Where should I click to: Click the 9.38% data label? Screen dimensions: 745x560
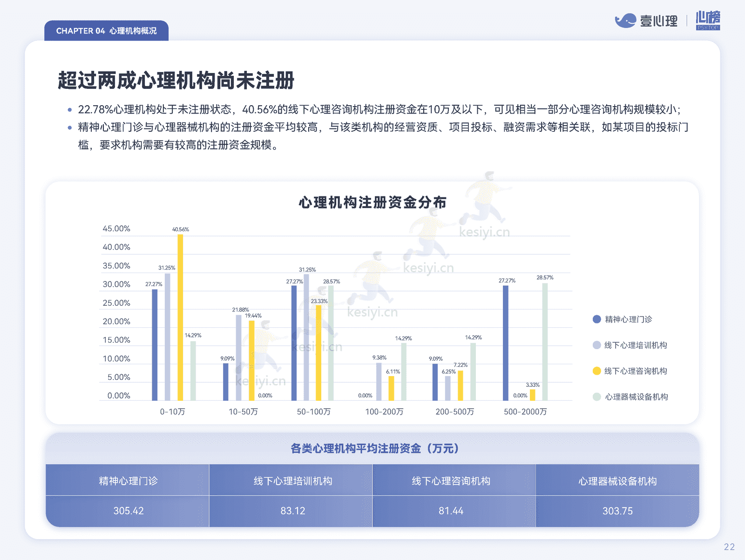click(379, 358)
